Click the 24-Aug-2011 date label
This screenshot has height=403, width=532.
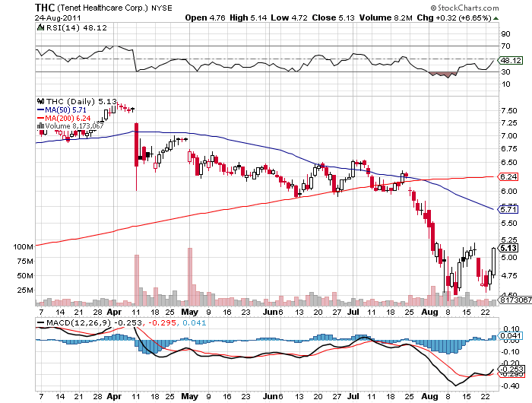click(x=58, y=18)
